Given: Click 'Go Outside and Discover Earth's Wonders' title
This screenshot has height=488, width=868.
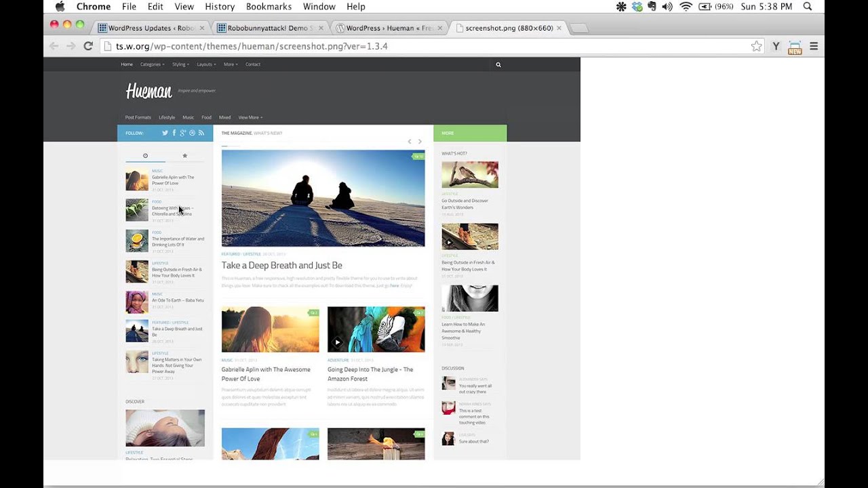Looking at the screenshot, I should 465,204.
